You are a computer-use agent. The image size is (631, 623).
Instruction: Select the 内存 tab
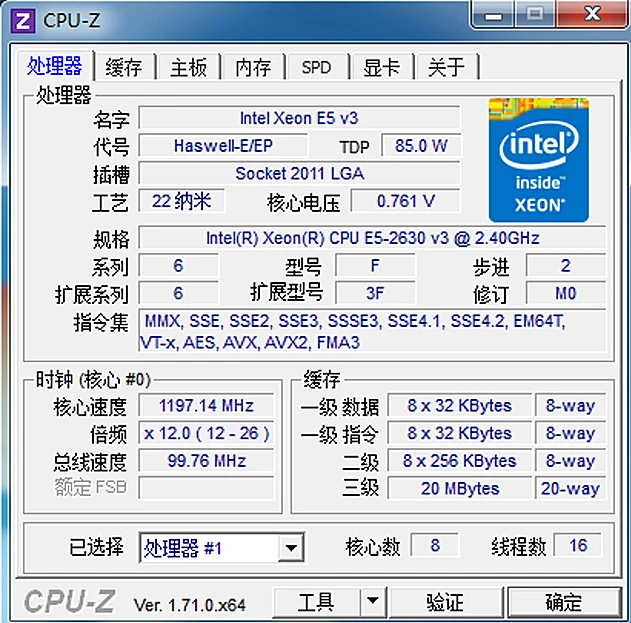click(253, 66)
